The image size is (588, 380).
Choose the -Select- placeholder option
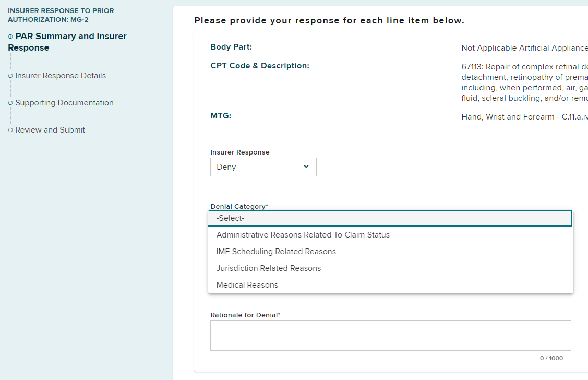[390, 218]
